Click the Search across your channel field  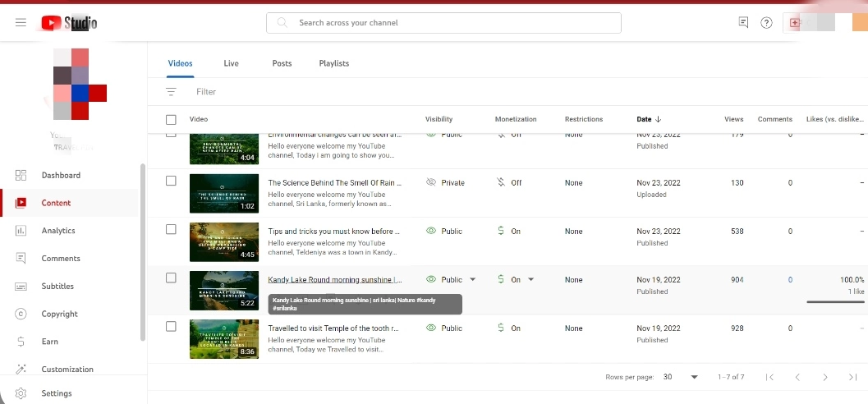(443, 23)
